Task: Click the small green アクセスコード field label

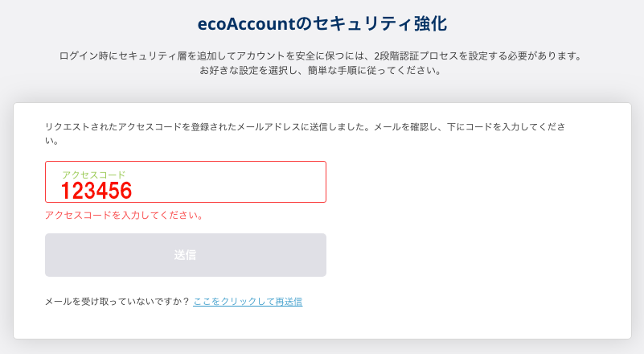Action: point(93,174)
